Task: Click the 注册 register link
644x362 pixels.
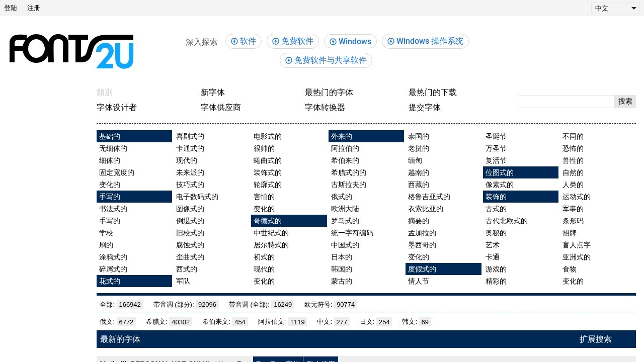Action: click(34, 8)
